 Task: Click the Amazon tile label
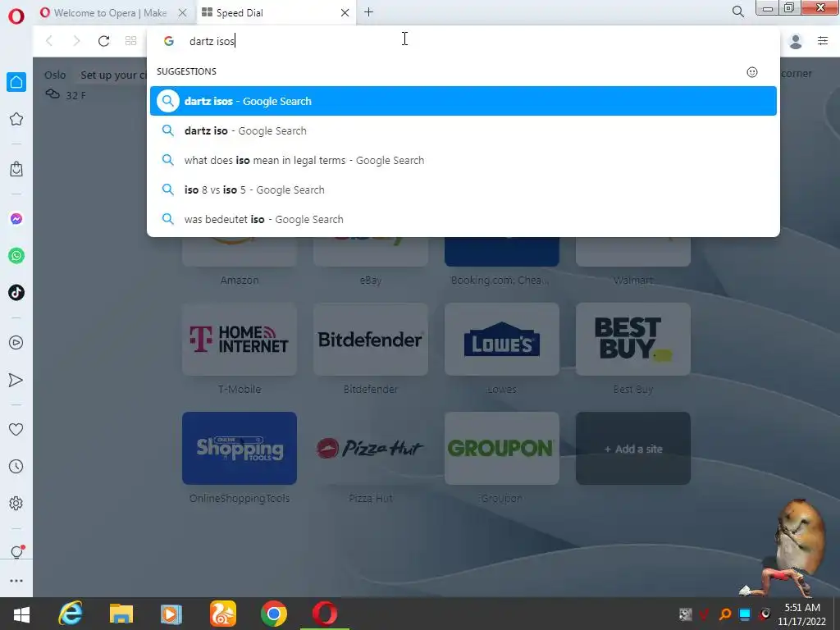click(240, 280)
